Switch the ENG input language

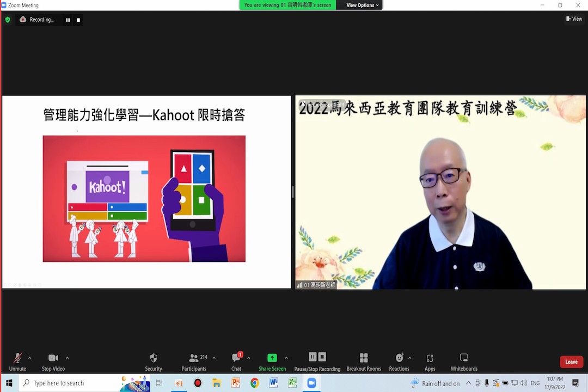click(x=535, y=383)
